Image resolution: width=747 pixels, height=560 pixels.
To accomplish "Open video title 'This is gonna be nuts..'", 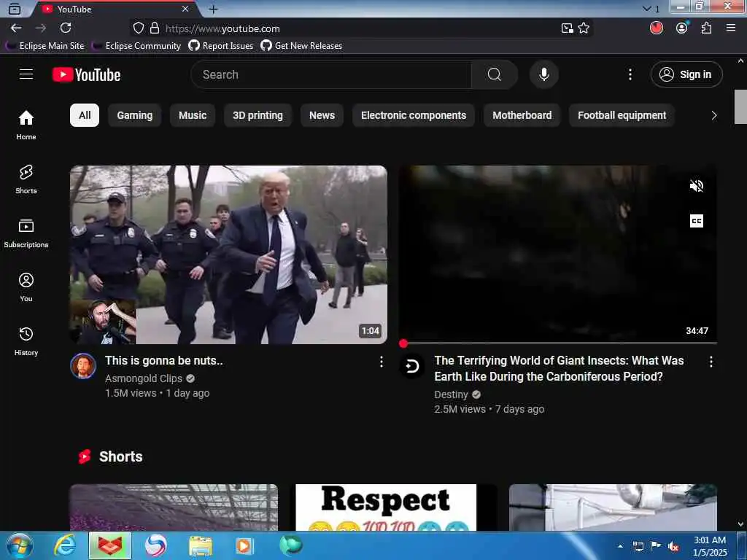I will pyautogui.click(x=164, y=360).
